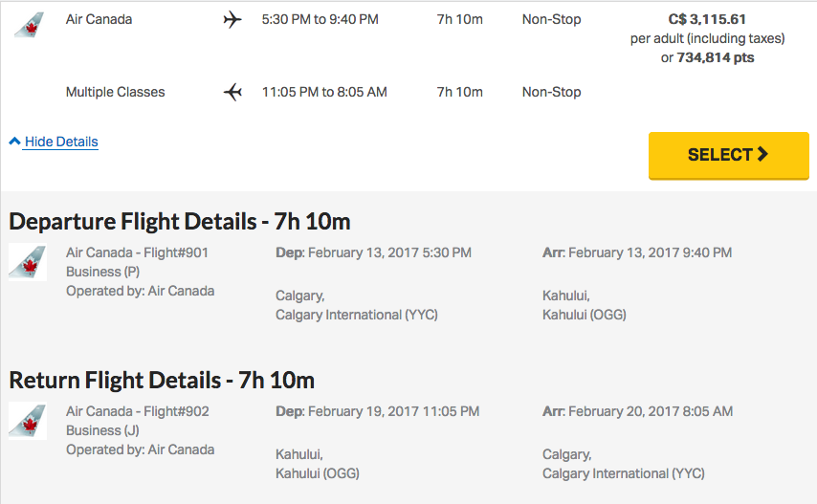Viewport: 817px width, 504px height.
Task: Click the Air Canada logo in summary row
Action: (x=29, y=23)
